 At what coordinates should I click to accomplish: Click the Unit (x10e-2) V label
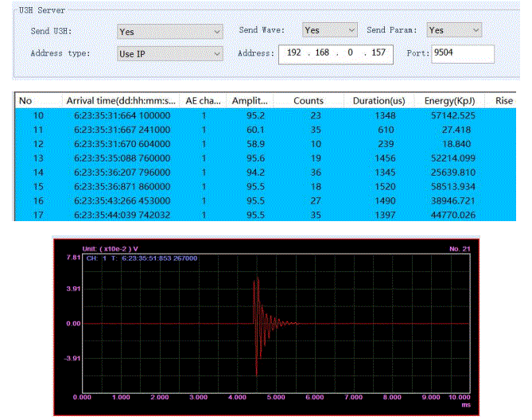tap(111, 249)
